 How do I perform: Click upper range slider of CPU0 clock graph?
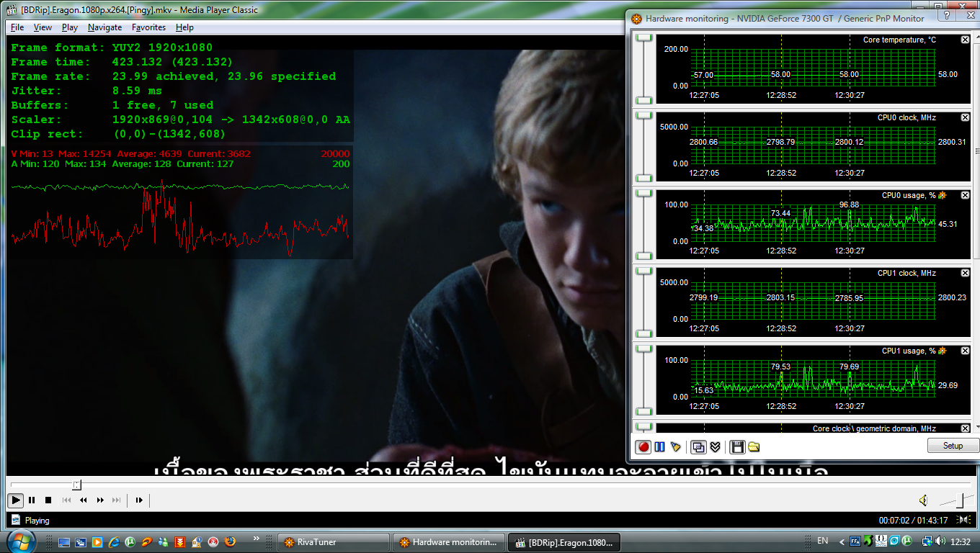click(643, 115)
